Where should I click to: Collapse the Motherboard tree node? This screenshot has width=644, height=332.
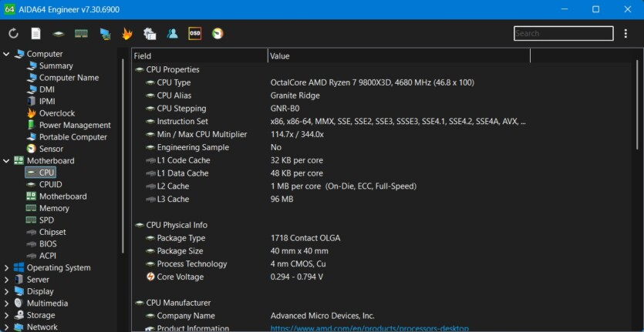click(x=6, y=161)
